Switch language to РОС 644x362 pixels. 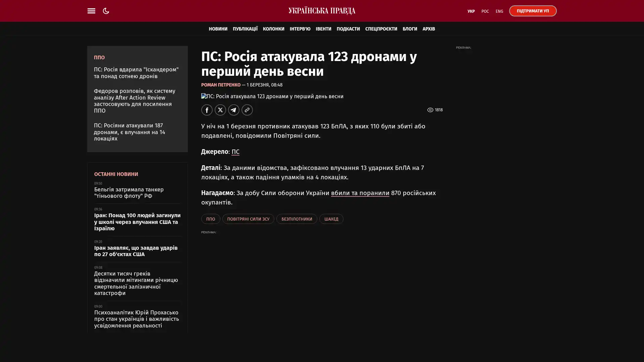click(485, 11)
